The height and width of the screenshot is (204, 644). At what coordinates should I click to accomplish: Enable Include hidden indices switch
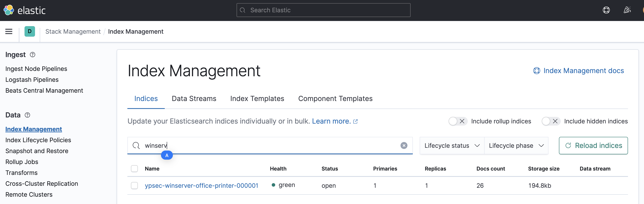tap(550, 121)
